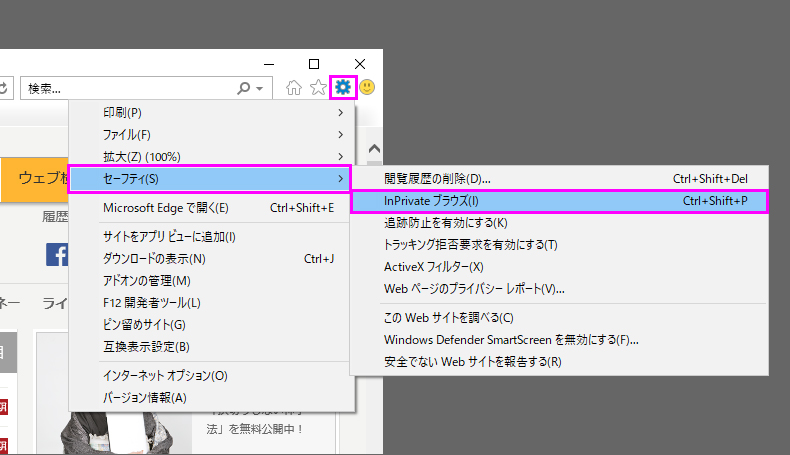Show バージョン情報(A)
790x455 pixels.
[210, 398]
